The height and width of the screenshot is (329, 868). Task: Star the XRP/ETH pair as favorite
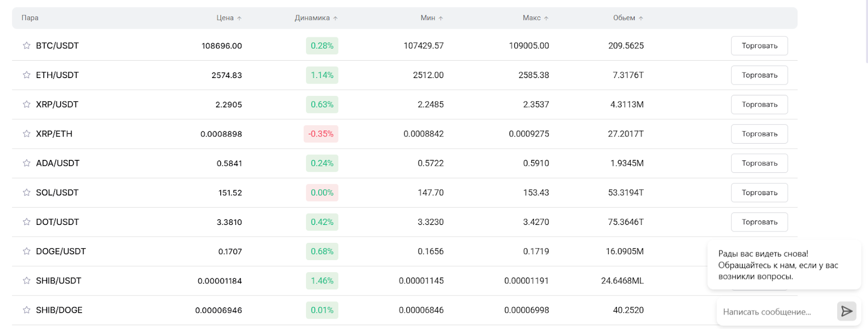(x=27, y=133)
